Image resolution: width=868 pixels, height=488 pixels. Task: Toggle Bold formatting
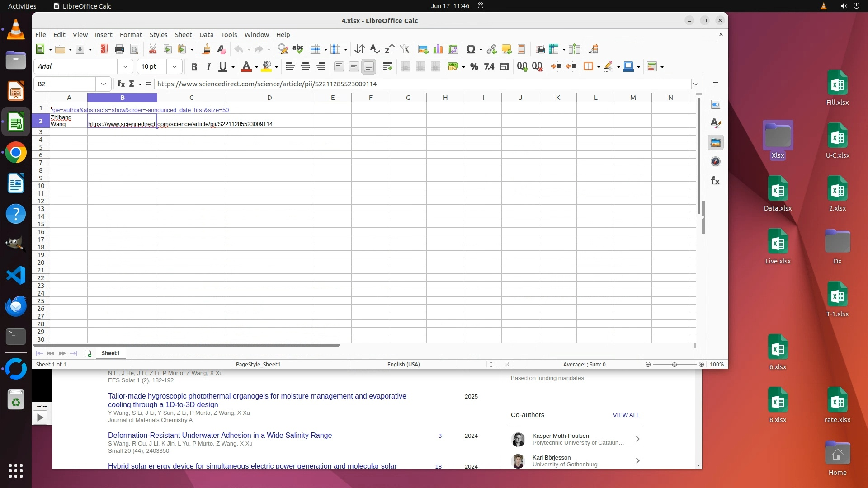[194, 67]
